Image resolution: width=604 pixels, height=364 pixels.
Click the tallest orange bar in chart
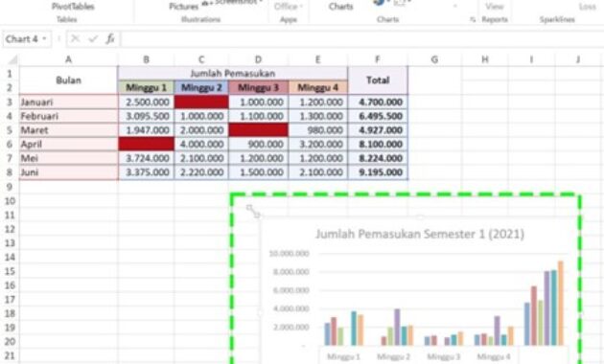(561, 304)
